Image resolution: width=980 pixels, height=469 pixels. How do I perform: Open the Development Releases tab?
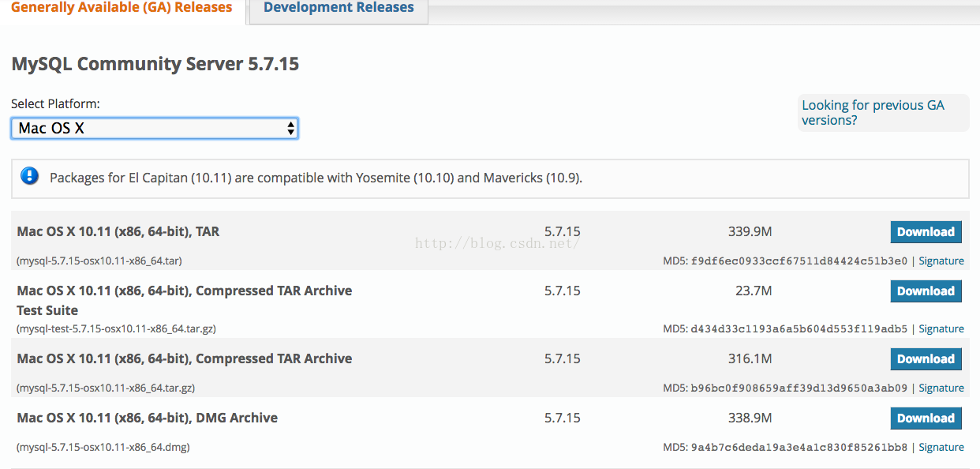pyautogui.click(x=339, y=8)
